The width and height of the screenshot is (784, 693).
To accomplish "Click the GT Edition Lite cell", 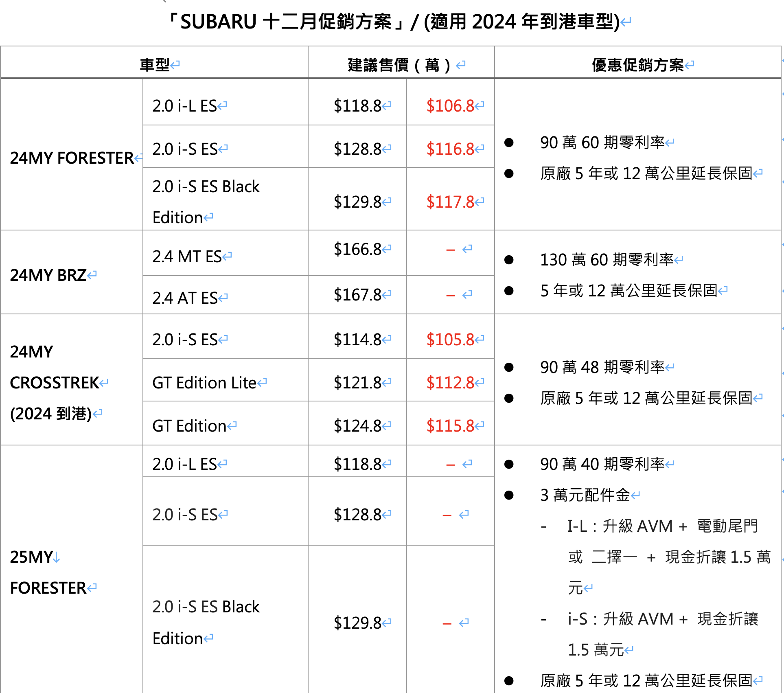I will click(x=204, y=383).
